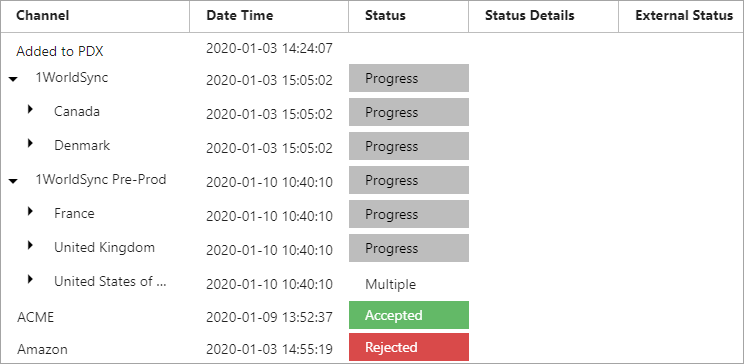Click the External Status column header
The width and height of the screenshot is (744, 364).
(684, 16)
